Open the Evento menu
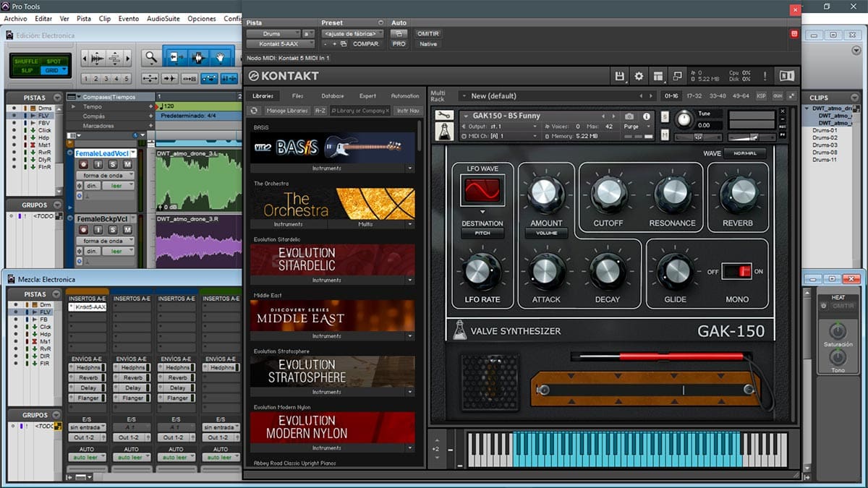 (x=129, y=19)
